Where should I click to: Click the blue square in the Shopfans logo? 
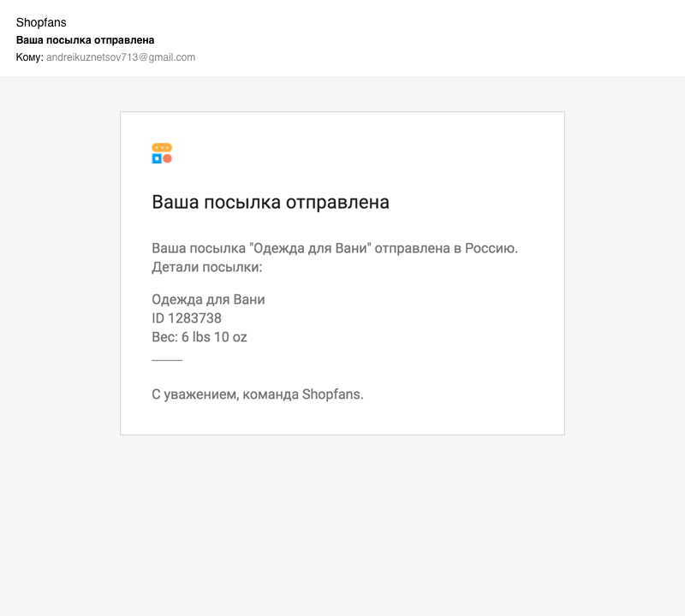pos(157,158)
